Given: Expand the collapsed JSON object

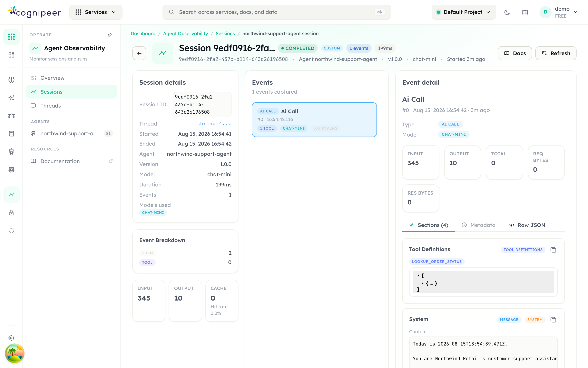Looking at the screenshot, I should pos(423,283).
